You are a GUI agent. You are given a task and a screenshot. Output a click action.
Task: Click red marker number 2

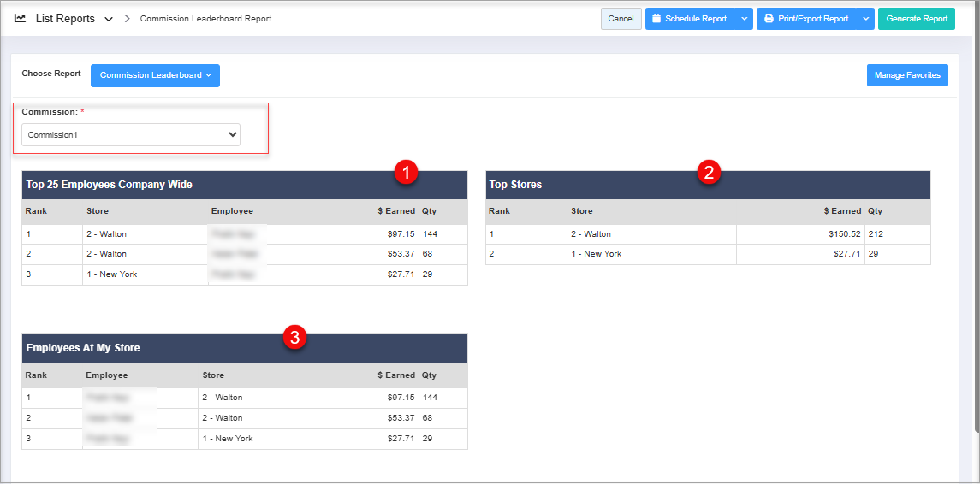coord(707,172)
